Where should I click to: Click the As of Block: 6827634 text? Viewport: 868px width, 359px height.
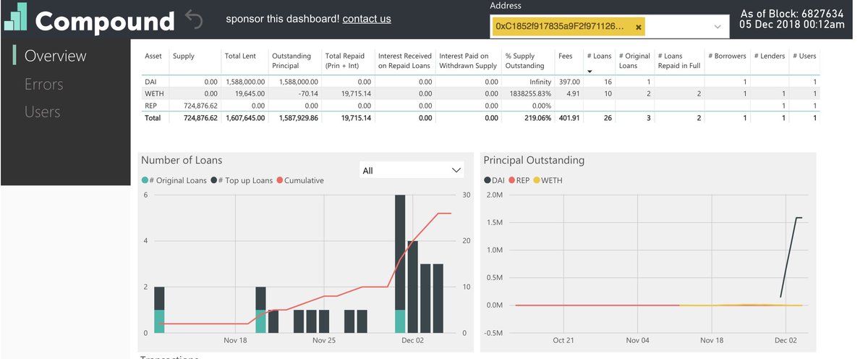pos(791,13)
